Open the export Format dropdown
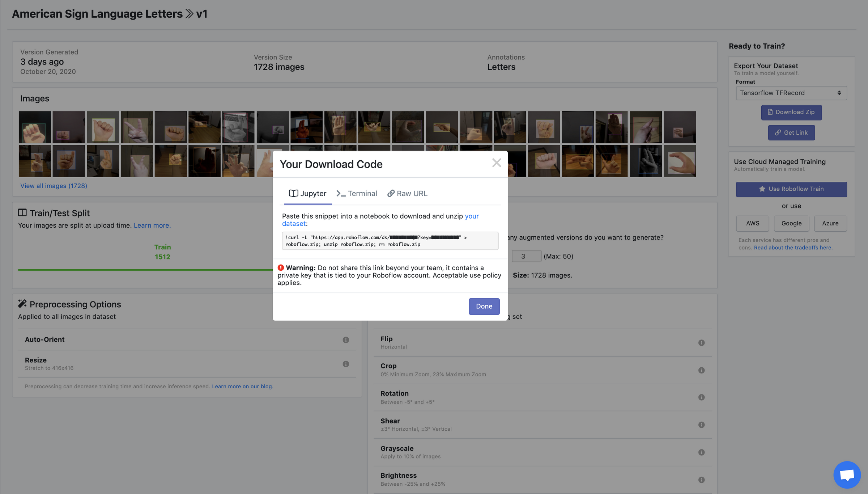 (x=791, y=93)
